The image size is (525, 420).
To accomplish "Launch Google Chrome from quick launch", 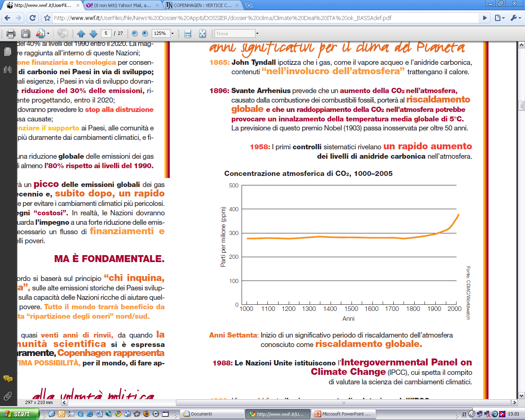I will coord(118,414).
